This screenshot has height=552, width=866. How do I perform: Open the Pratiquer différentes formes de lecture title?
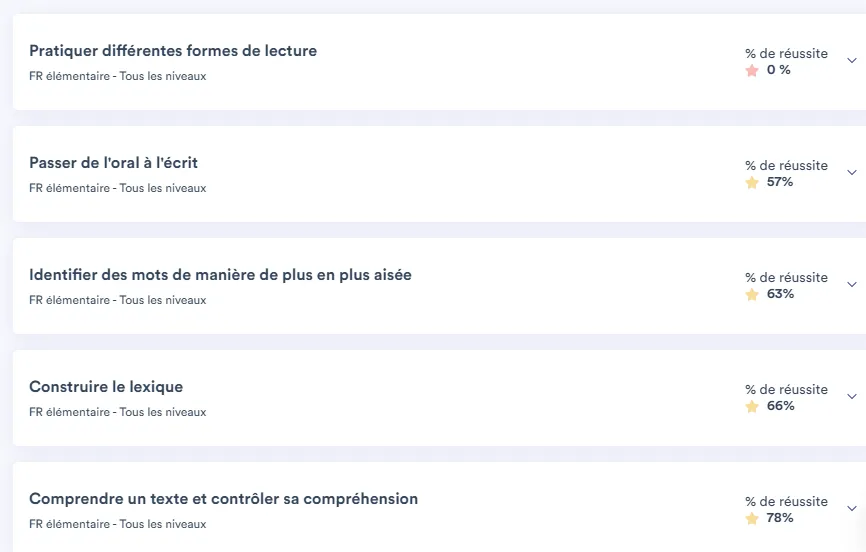coord(173,51)
